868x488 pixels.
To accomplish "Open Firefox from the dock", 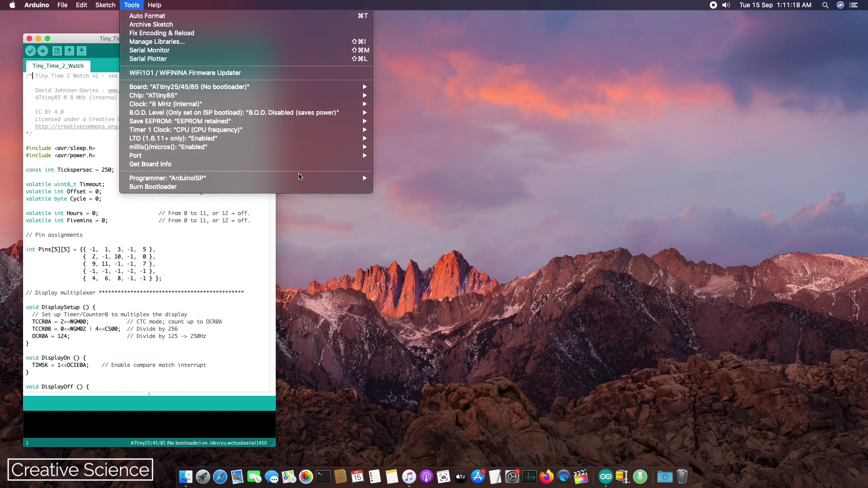I will pos(547,477).
